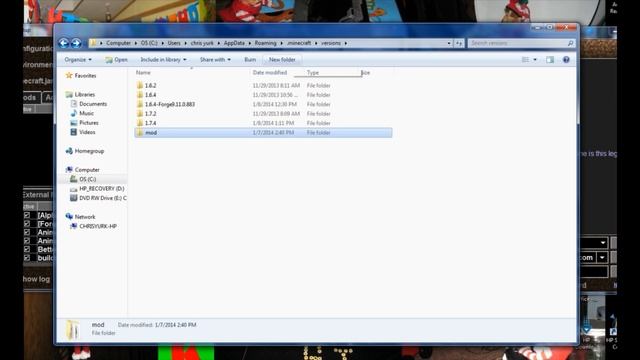
Task: Click OS (C:) in the address breadcrumb
Action: 149,43
